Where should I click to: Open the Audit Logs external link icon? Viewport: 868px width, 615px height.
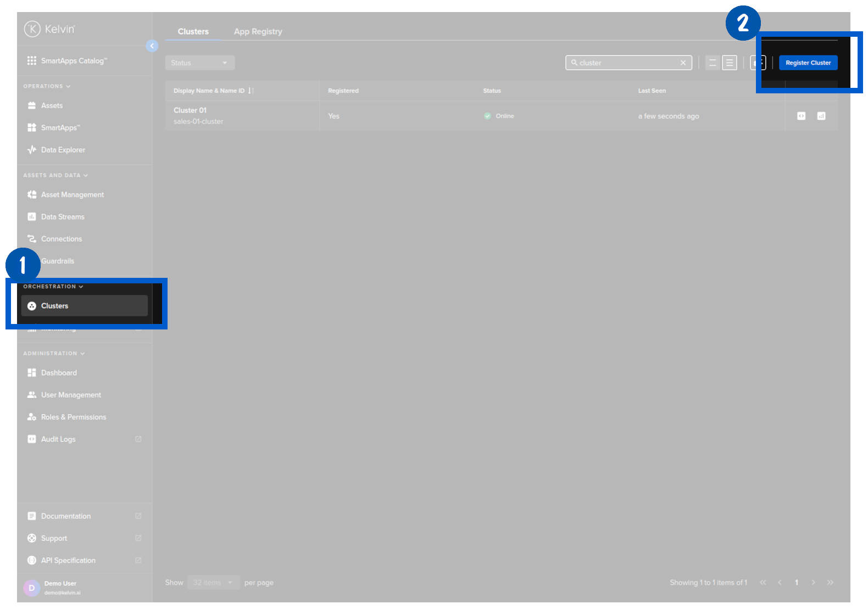pyautogui.click(x=138, y=439)
